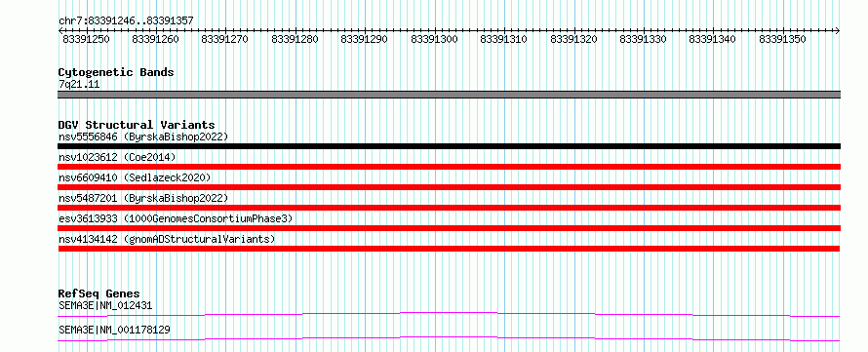Click ruler position 83391260
The height and width of the screenshot is (352, 868).
pos(155,40)
